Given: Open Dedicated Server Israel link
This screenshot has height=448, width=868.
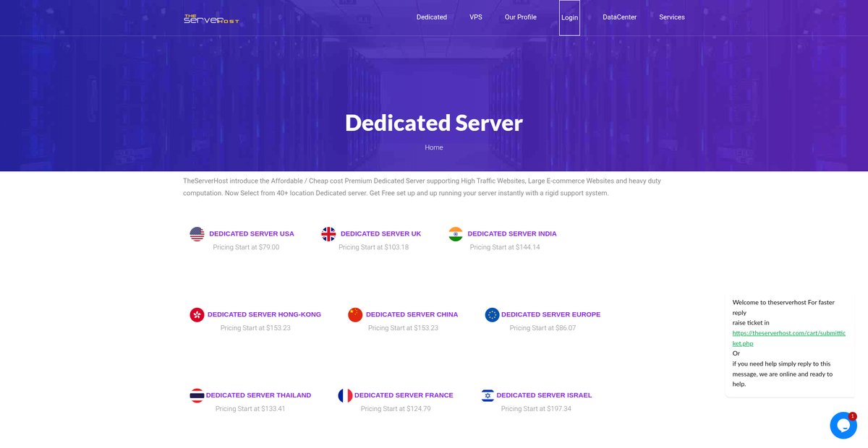Looking at the screenshot, I should (544, 396).
